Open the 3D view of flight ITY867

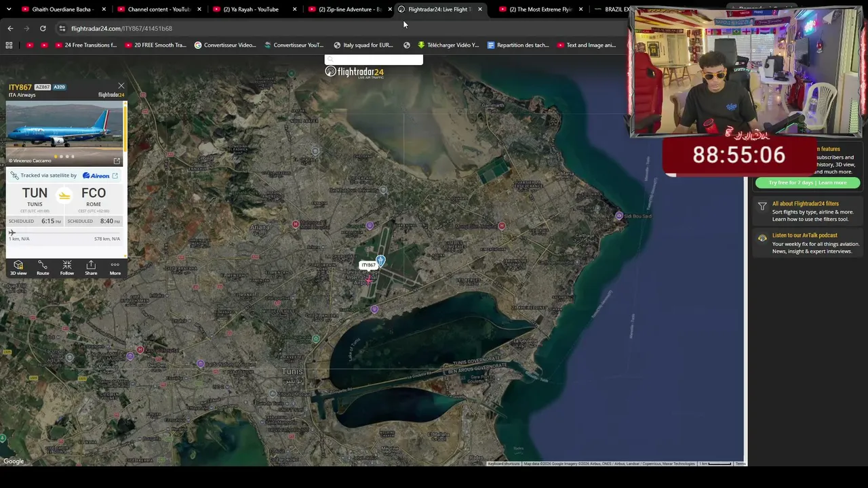18,268
